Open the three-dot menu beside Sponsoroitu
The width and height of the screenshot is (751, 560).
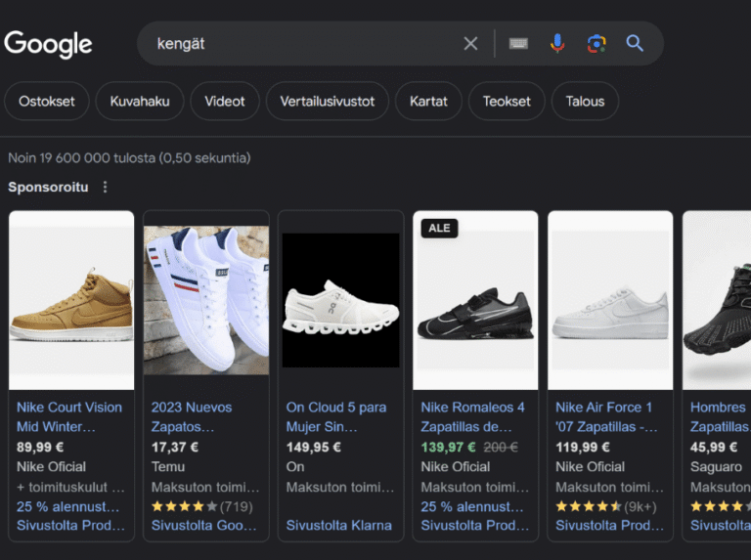(x=106, y=187)
